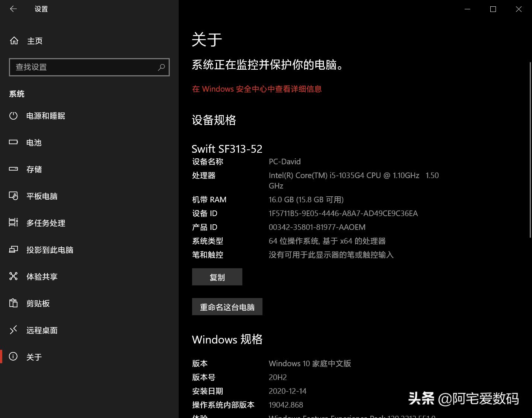Open 多任务处理 multitasking via its icon

tap(13, 223)
